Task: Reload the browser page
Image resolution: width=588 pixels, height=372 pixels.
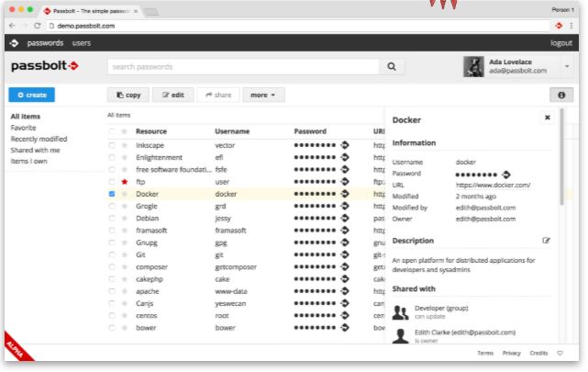Action: 37,26
